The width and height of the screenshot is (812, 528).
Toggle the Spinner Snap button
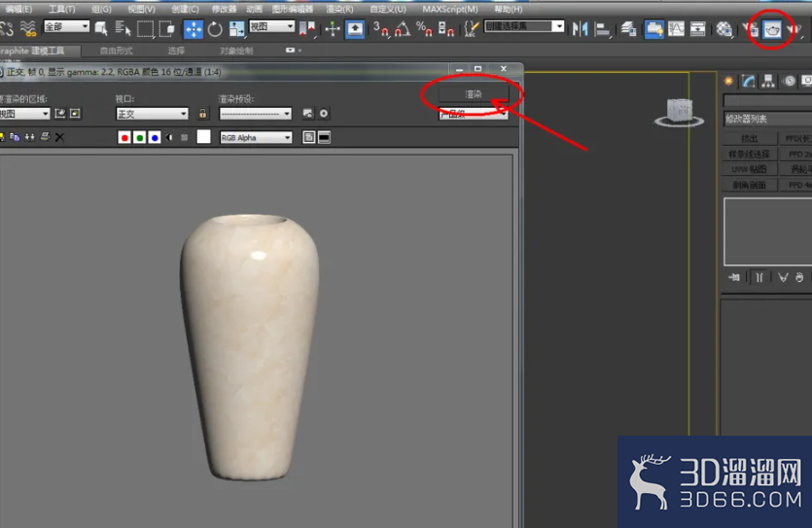445,29
